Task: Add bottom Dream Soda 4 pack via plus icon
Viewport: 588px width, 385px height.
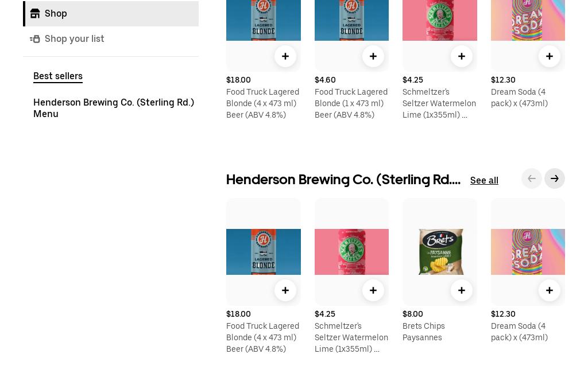Action: tap(550, 290)
